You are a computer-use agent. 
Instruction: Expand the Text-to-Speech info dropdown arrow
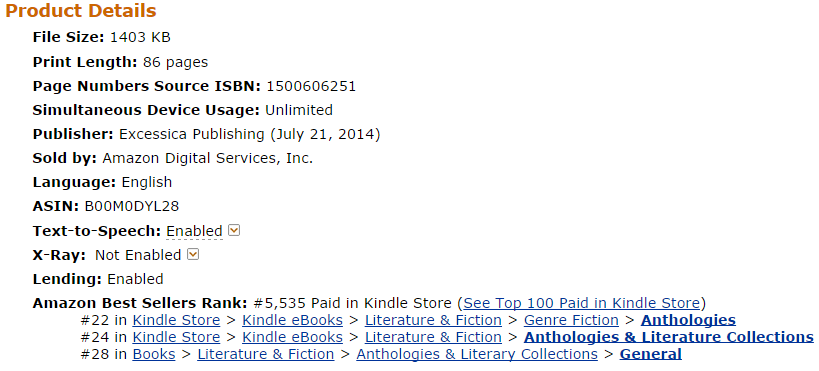[x=234, y=230]
